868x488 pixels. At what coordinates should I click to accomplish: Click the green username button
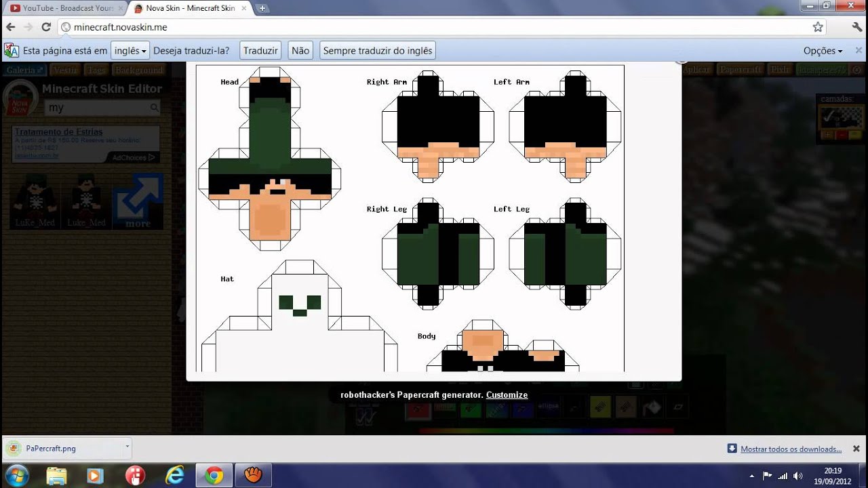[822, 70]
